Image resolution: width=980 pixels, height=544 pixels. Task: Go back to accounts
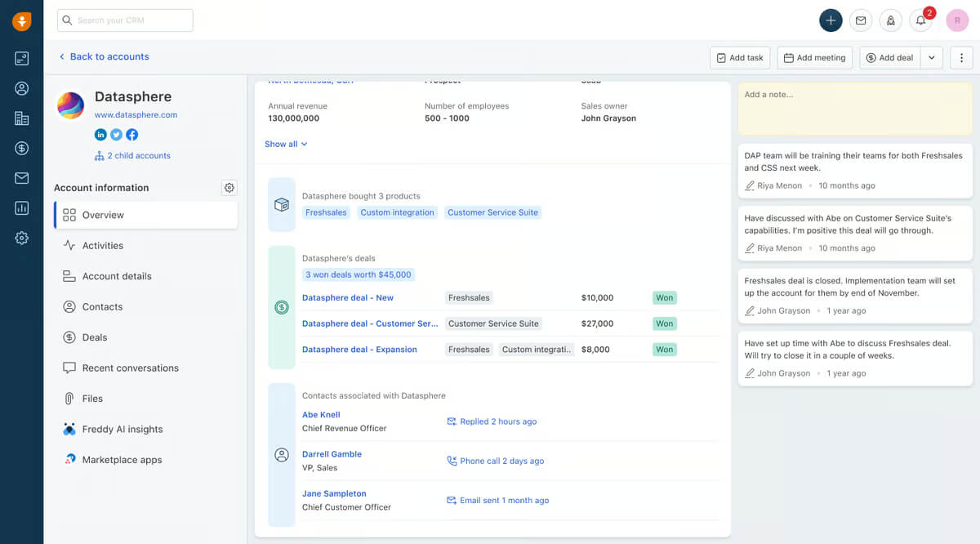pyautogui.click(x=103, y=56)
